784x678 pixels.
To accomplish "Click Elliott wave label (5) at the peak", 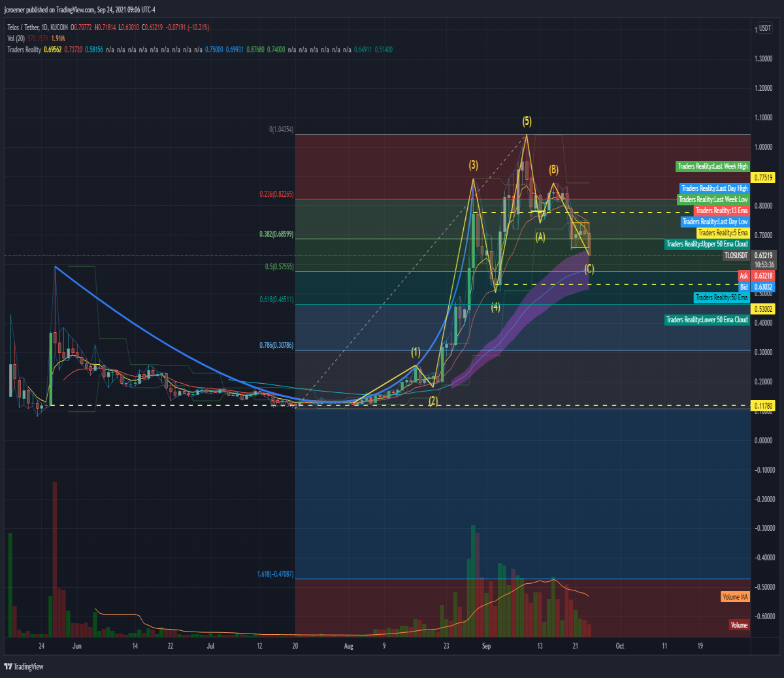I will [x=527, y=122].
